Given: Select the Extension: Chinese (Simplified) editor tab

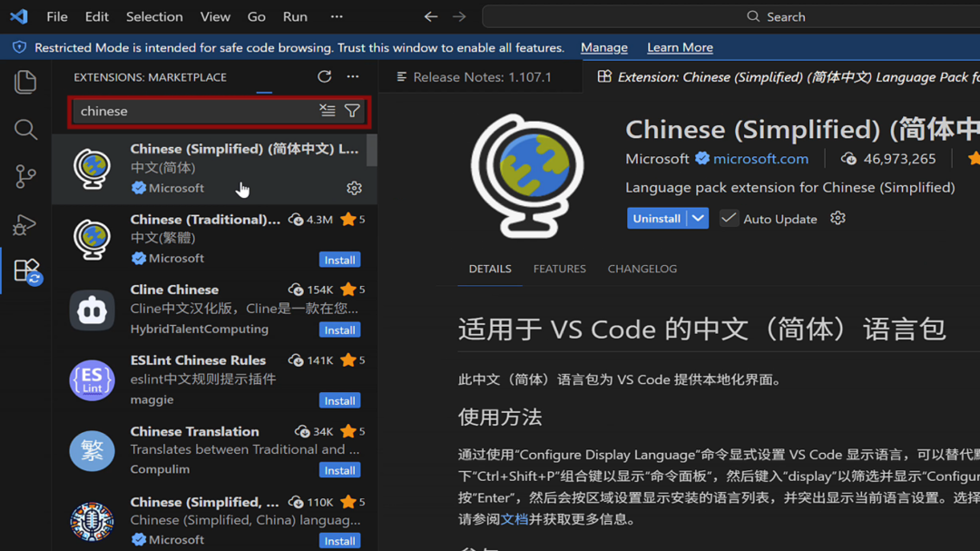Looking at the screenshot, I should click(x=781, y=77).
